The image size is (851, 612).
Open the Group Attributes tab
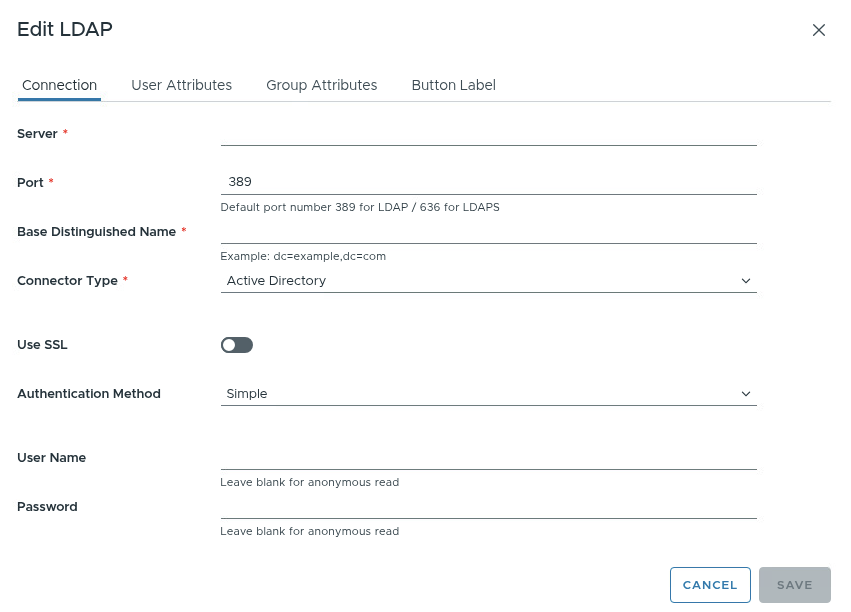321,85
